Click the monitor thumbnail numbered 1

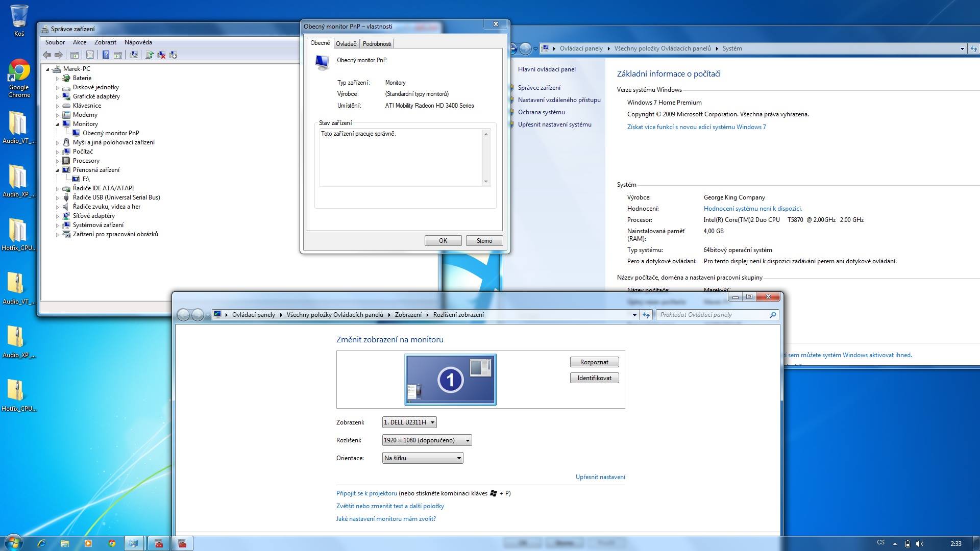(x=450, y=380)
